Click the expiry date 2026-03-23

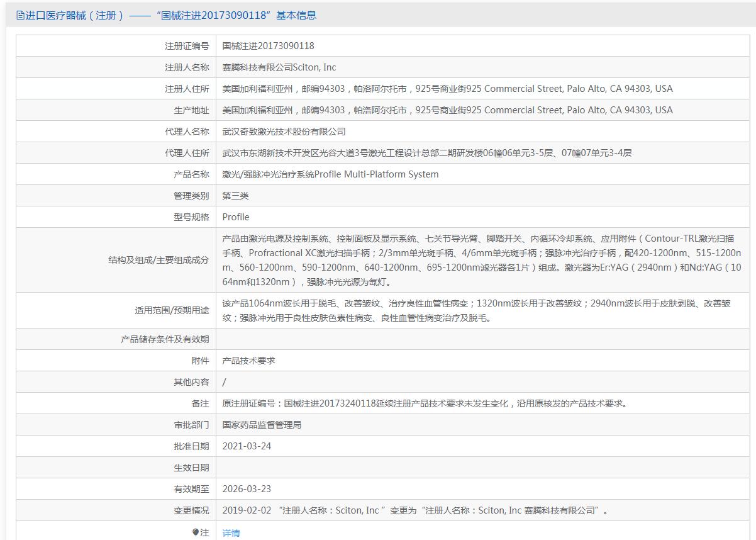[x=247, y=489]
